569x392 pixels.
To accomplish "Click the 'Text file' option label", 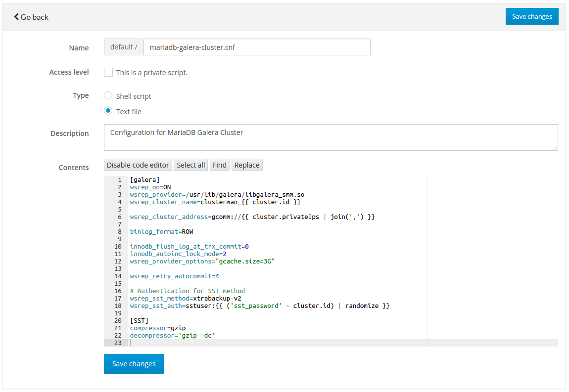I will coord(129,111).
